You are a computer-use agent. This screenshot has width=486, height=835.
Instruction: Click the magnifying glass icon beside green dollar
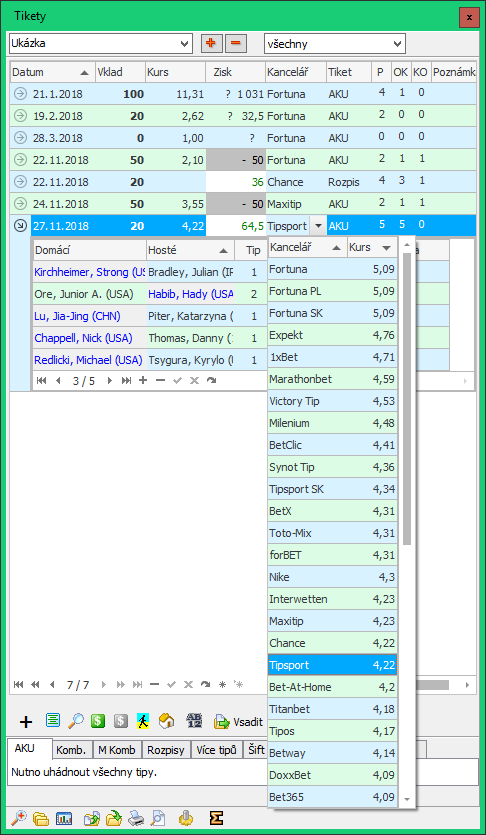coord(76,722)
